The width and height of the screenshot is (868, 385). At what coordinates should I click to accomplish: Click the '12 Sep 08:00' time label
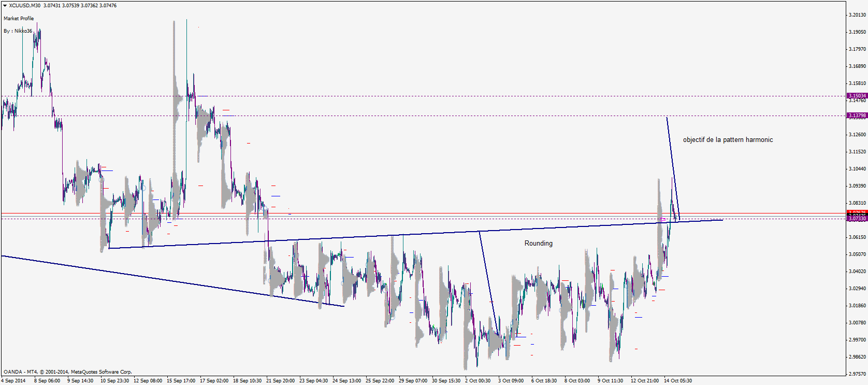point(148,381)
